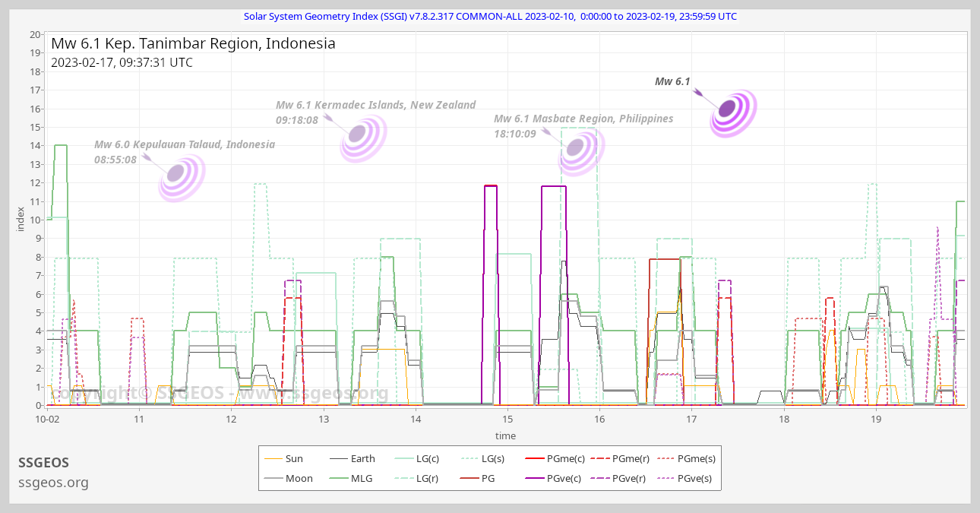Image resolution: width=980 pixels, height=513 pixels.
Task: Toggle the Earth series in legend
Action: click(x=352, y=458)
